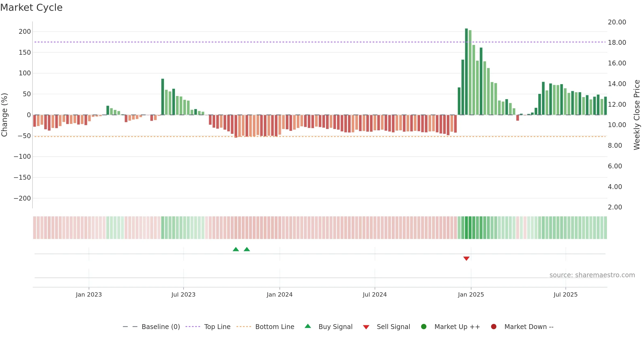
Task: Click the Jul 2025 axis label
Action: [x=566, y=295]
